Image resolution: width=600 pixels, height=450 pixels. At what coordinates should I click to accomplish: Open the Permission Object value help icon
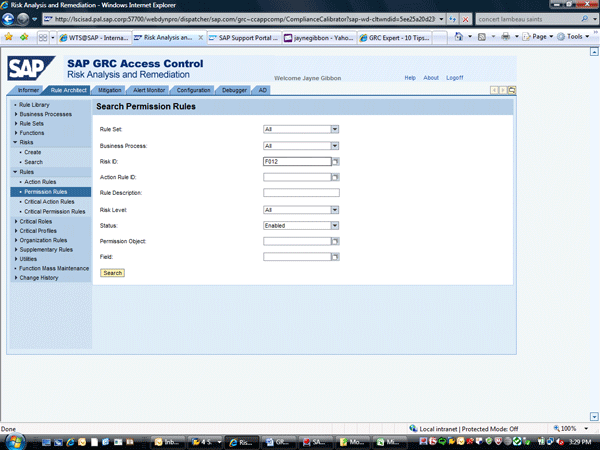(x=336, y=241)
